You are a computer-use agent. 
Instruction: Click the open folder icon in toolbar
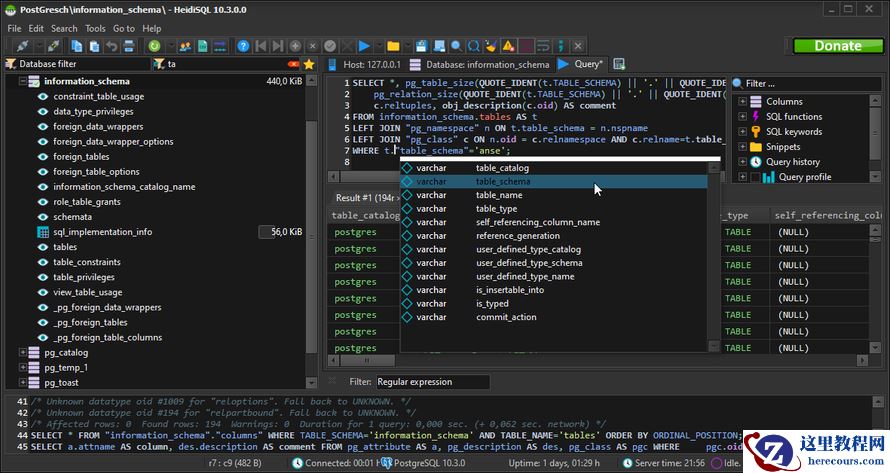393,46
